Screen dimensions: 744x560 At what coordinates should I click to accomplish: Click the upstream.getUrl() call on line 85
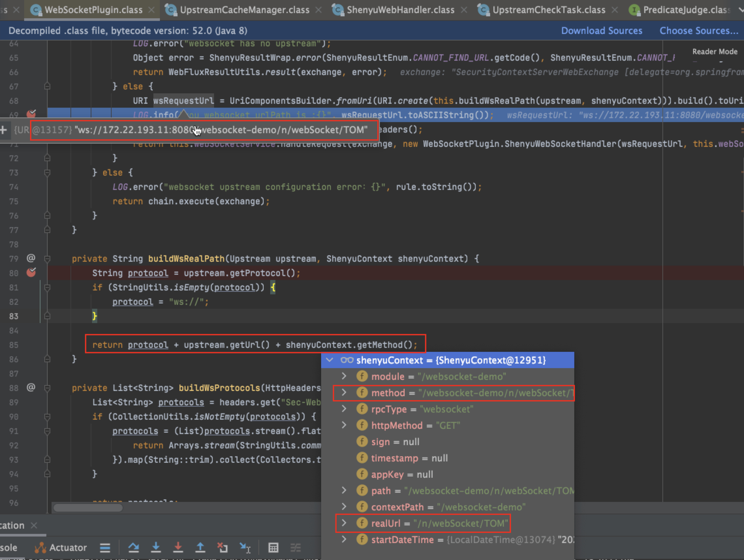pyautogui.click(x=227, y=345)
